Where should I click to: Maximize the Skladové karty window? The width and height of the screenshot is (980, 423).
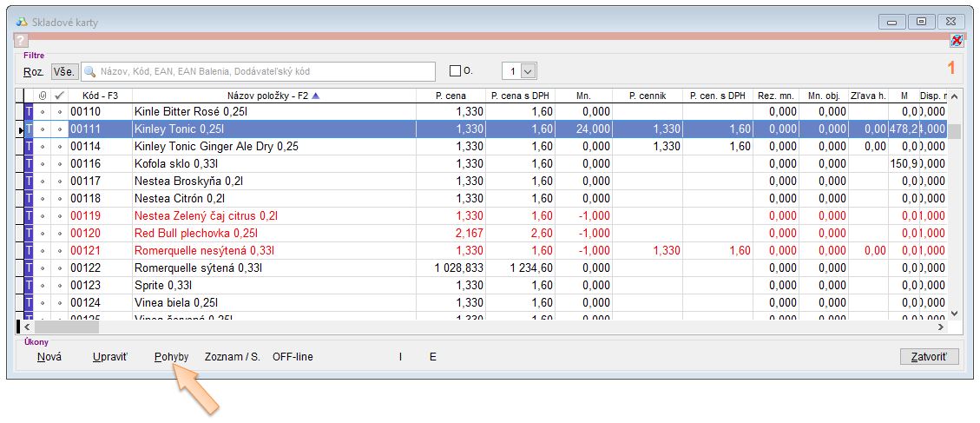[x=921, y=21]
